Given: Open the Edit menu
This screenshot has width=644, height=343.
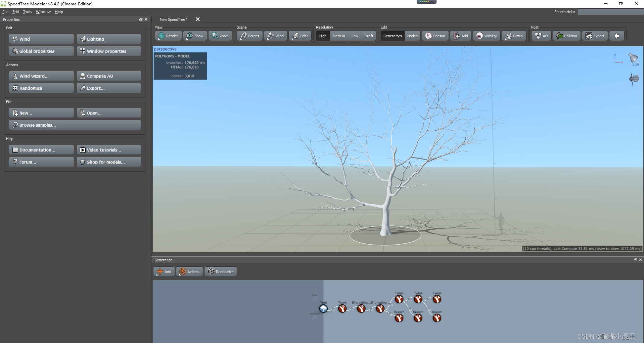Looking at the screenshot, I should coord(16,12).
